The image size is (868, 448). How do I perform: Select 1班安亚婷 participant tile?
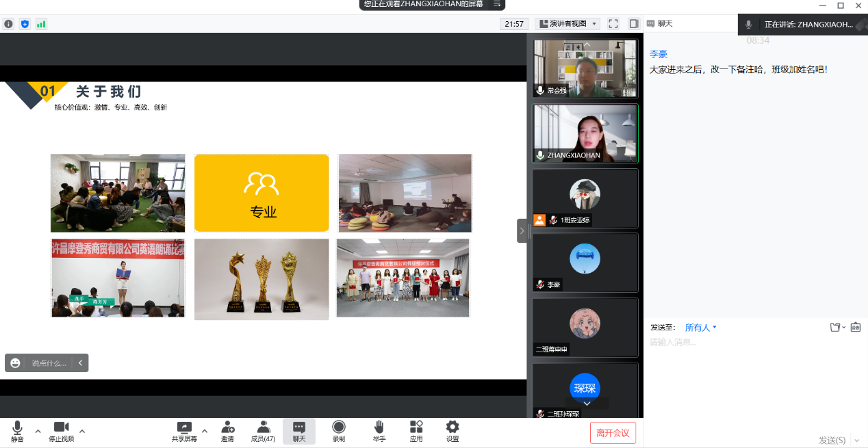tap(585, 198)
